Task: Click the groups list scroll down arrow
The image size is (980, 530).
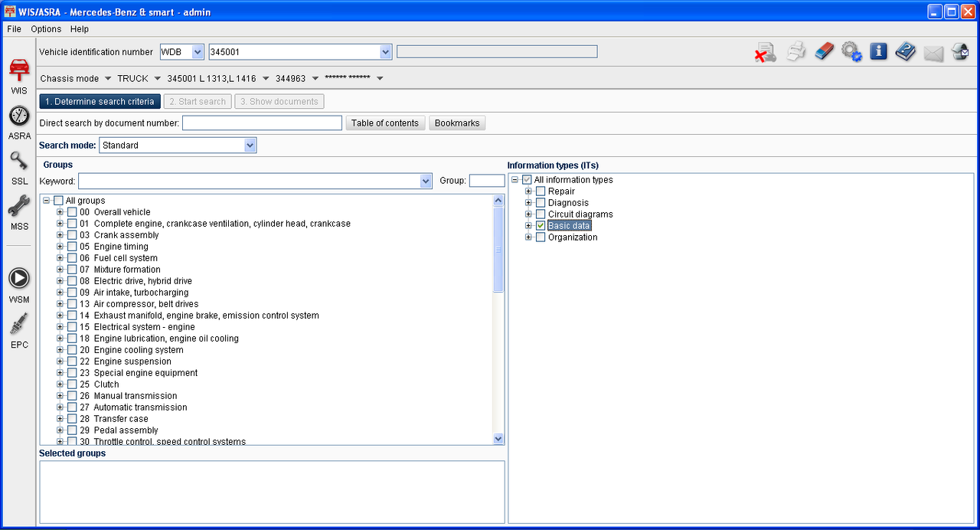Action: tap(498, 439)
